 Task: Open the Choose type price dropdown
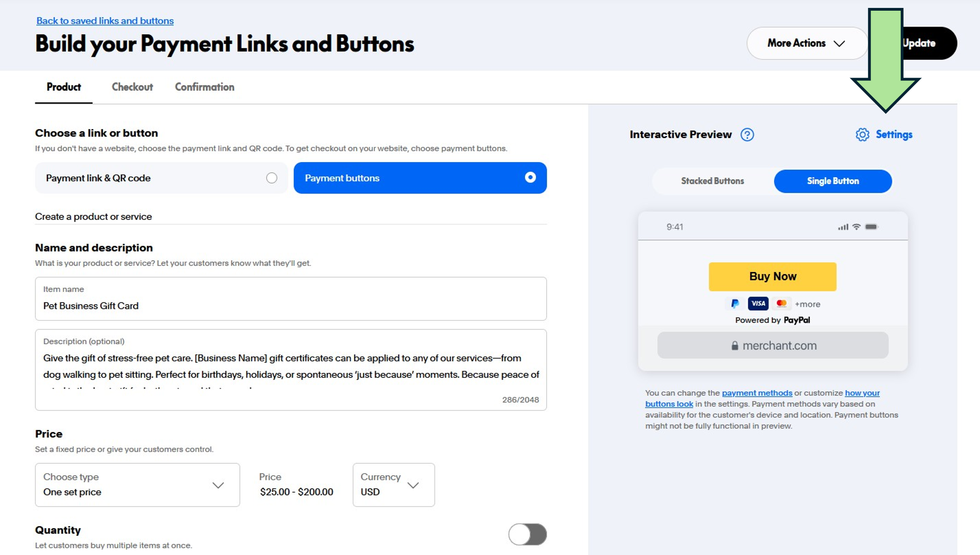(x=137, y=485)
